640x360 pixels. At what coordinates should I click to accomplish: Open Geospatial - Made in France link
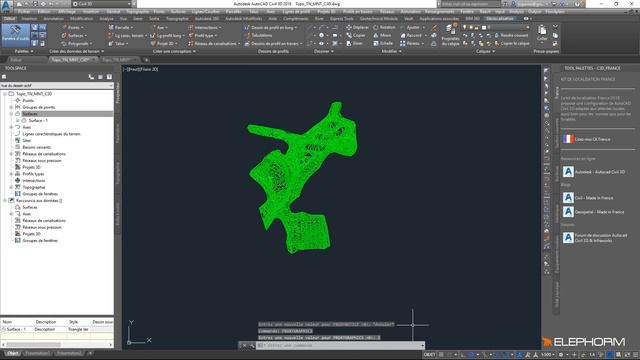click(x=593, y=212)
